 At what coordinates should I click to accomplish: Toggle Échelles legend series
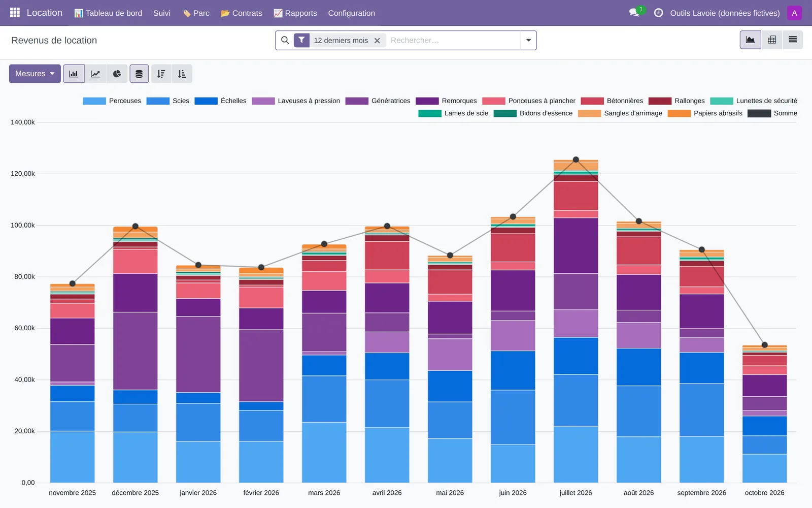click(221, 101)
